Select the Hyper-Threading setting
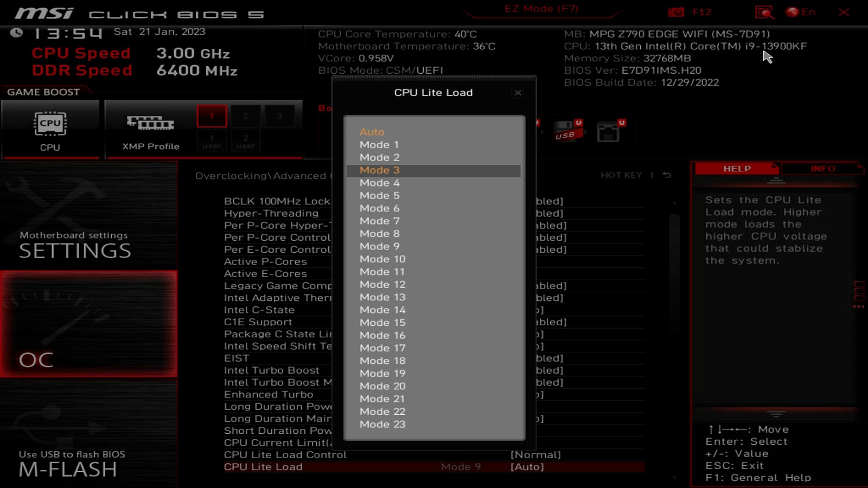The image size is (868, 488). coord(271,214)
